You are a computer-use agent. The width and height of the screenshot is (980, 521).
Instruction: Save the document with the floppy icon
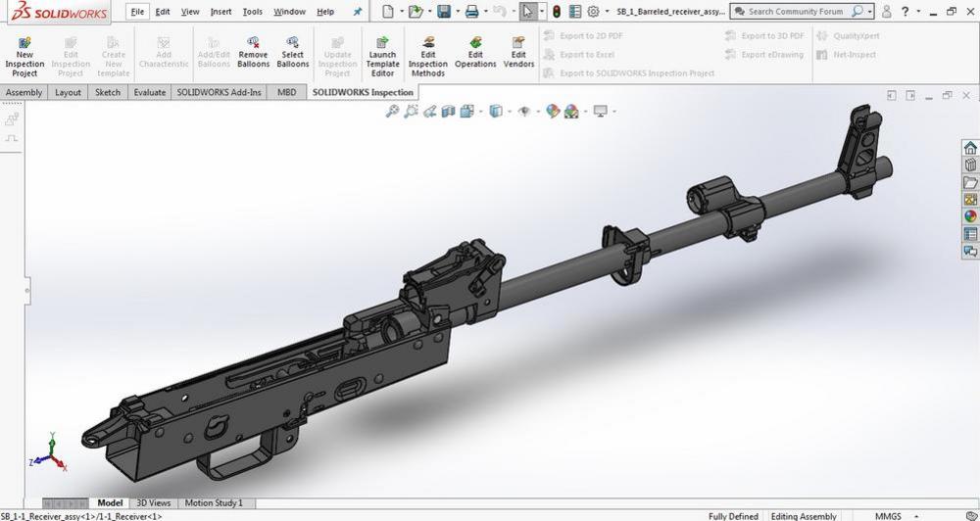point(444,11)
